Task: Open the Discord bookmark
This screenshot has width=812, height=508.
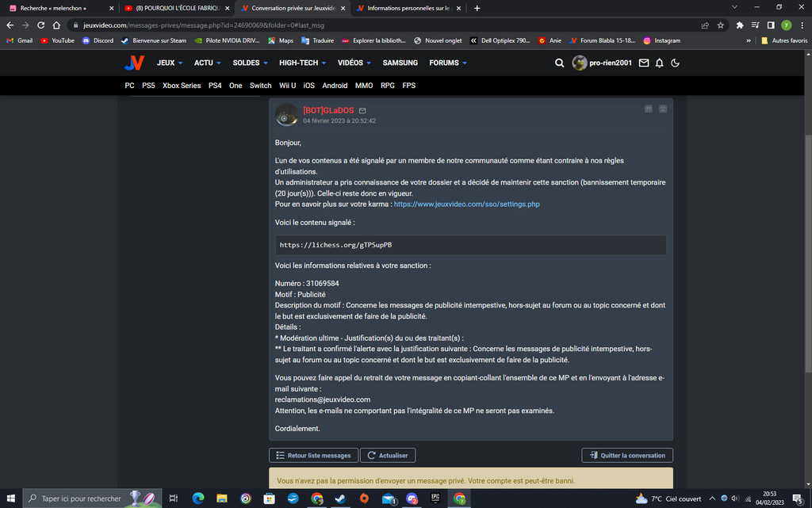Action: pos(98,40)
